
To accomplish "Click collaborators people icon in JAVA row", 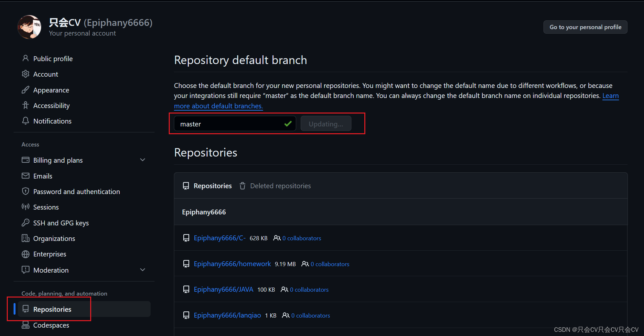I will click(x=284, y=289).
